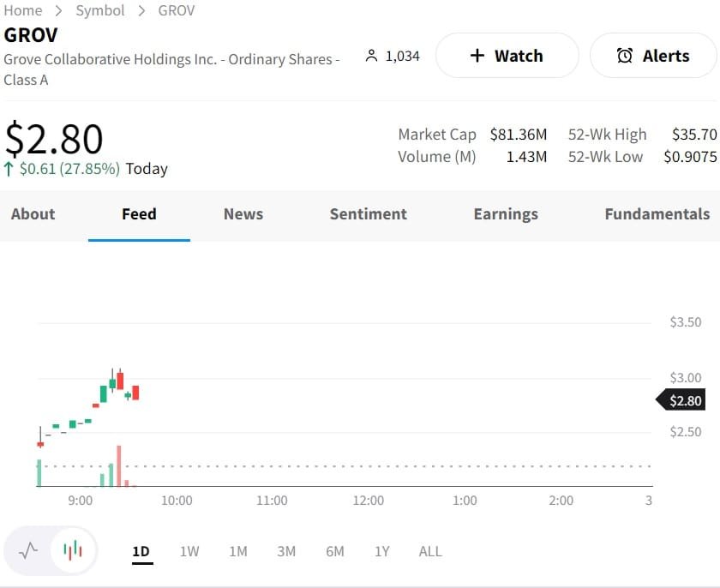
Task: Open the Symbol breadcrumb level
Action: pyautogui.click(x=100, y=11)
